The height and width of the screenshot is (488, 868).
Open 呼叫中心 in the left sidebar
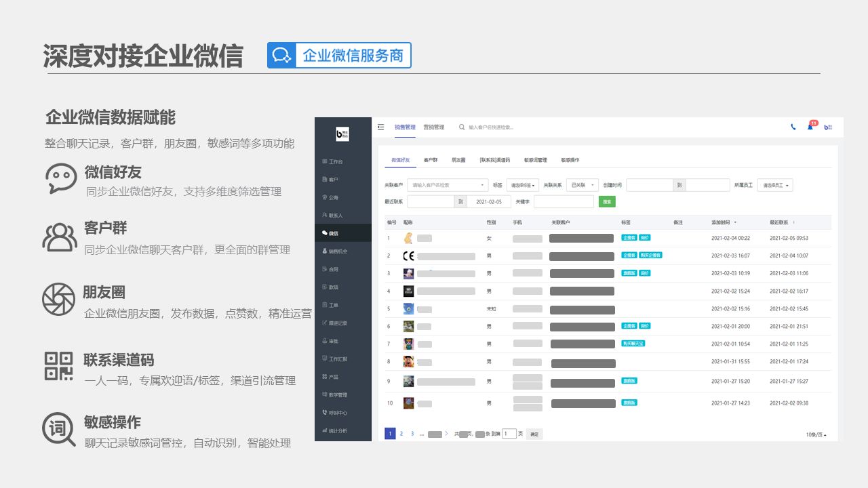[338, 413]
